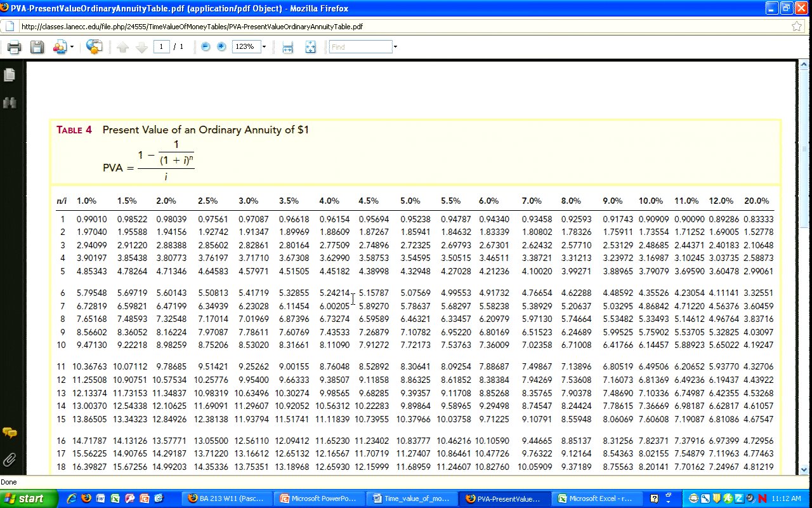
Task: Open the Attachments paperclip panel
Action: (x=10, y=459)
